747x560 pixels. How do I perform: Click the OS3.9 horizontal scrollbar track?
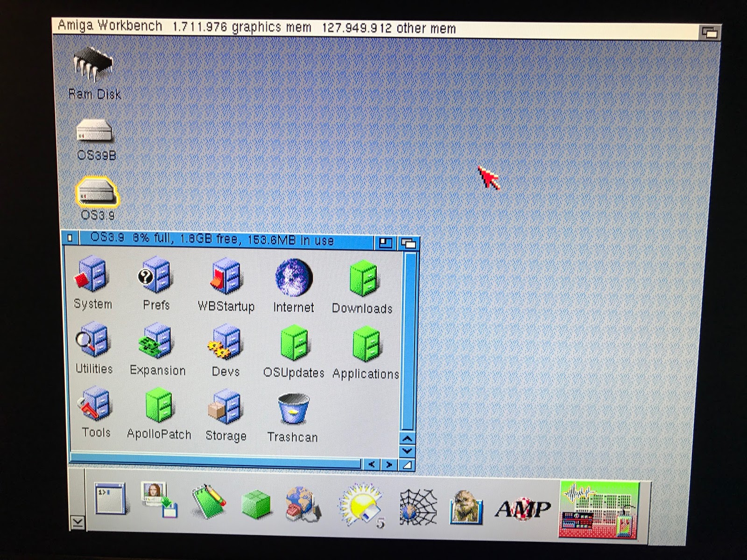coord(216,461)
